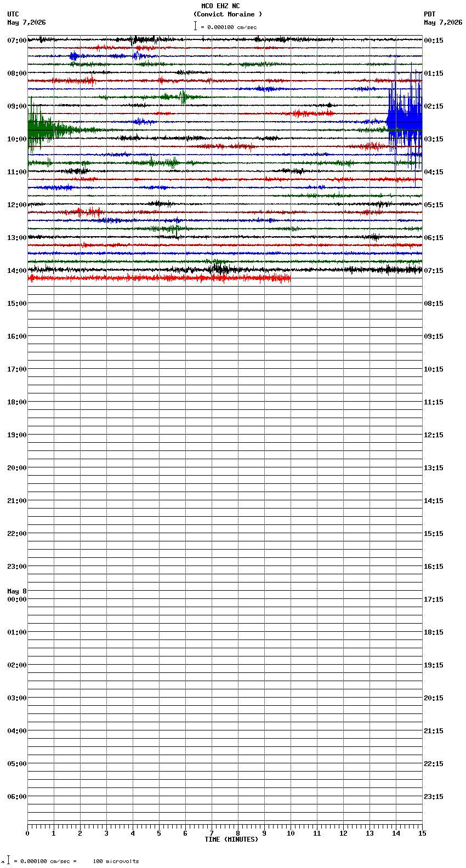Click the '01:15' PDT time label
Screen dimensions: 466x868
434,73
